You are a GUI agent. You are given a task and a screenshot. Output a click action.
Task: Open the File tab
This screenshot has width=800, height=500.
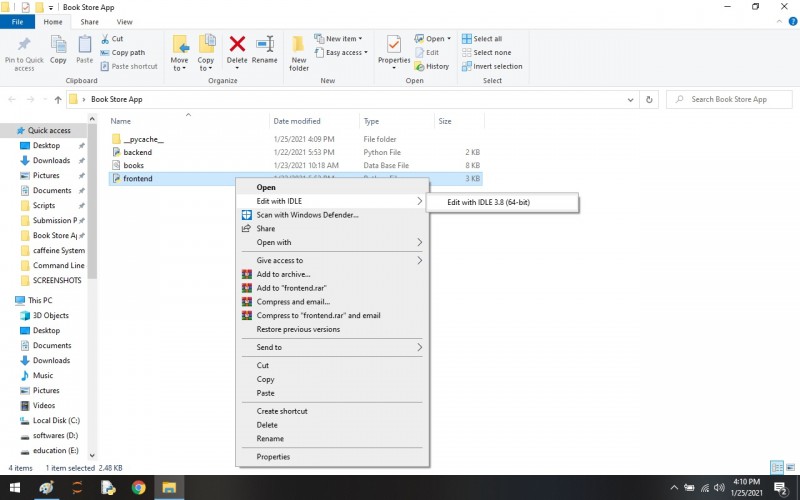click(x=17, y=22)
